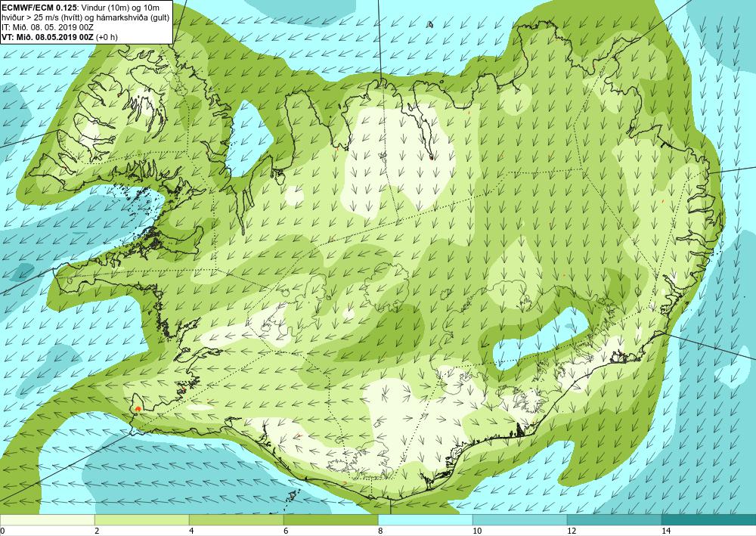Click the "VT: Mið. 08.05.2019 00Z" valid time
Image resolution: width=756 pixels, height=536 pixels.
48,37
